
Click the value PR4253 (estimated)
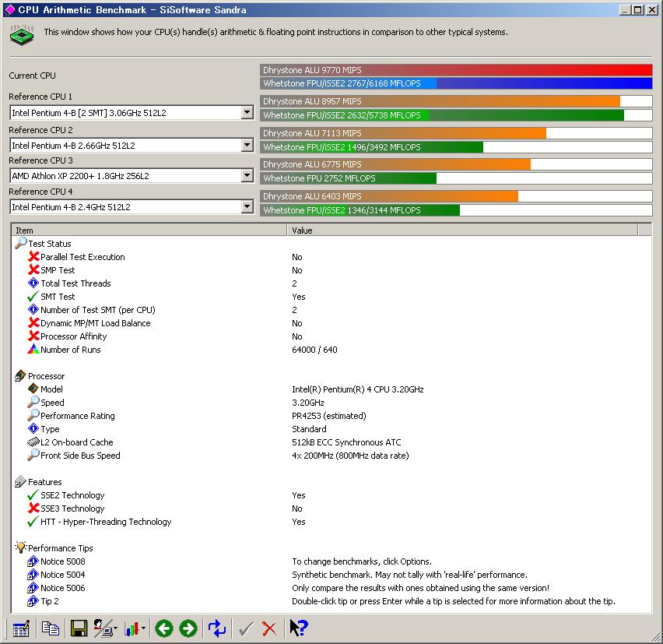329,416
